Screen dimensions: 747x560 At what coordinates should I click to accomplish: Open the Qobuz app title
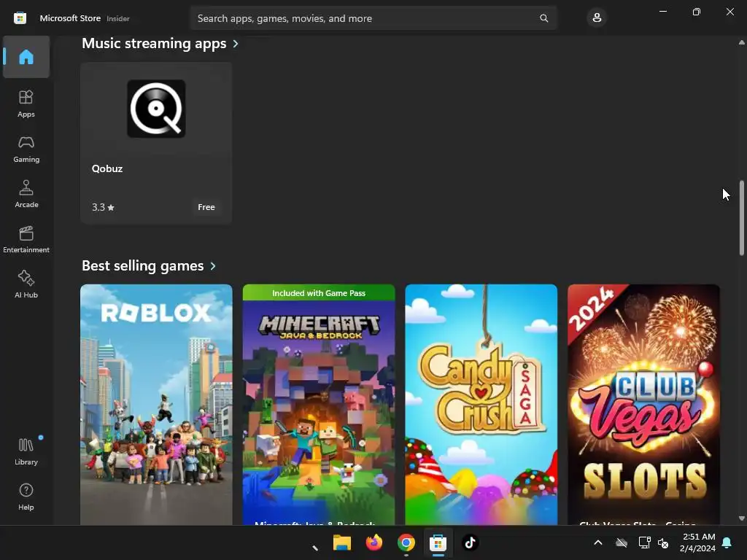(107, 168)
